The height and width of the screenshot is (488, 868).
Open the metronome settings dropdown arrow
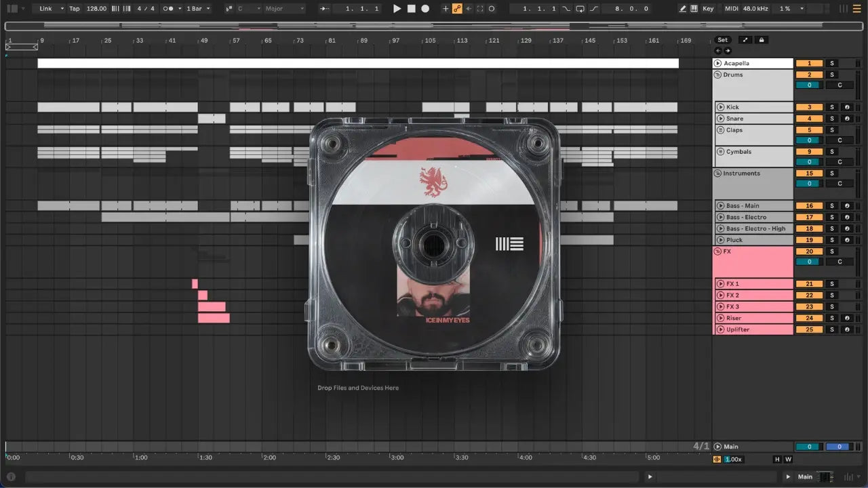pos(179,9)
